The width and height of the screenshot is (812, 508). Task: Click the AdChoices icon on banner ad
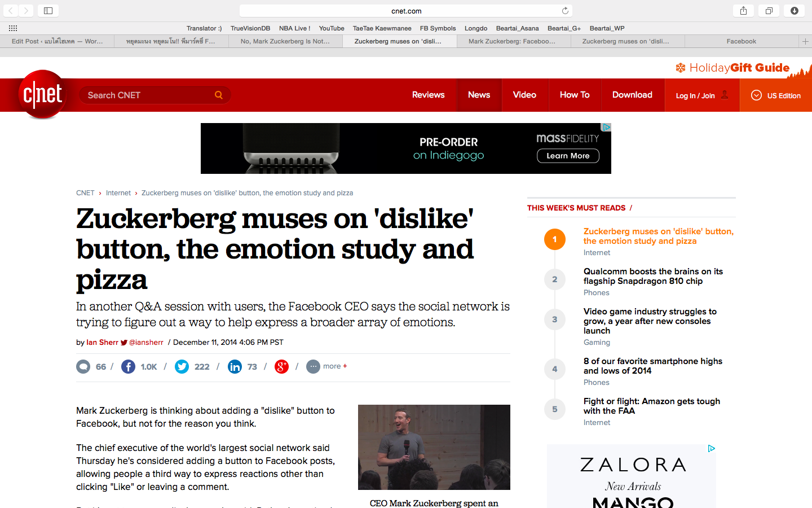[606, 127]
